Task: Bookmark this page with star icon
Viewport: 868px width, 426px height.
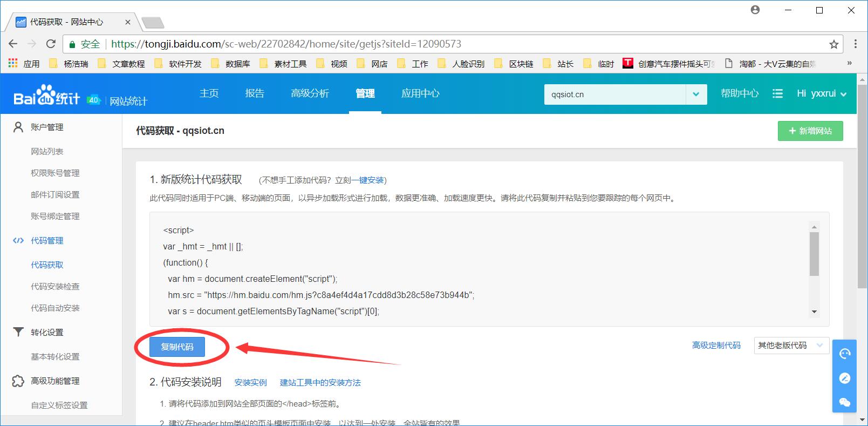Action: 833,44
